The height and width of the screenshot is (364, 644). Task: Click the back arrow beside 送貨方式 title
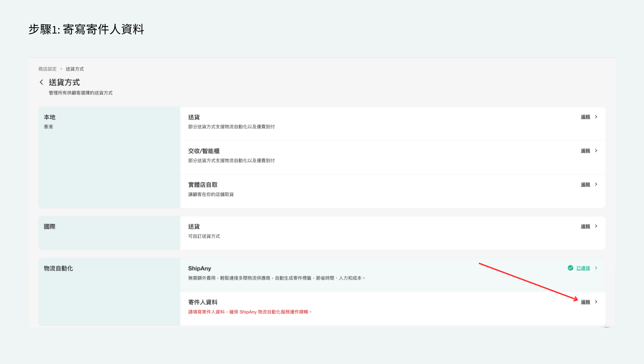[42, 82]
